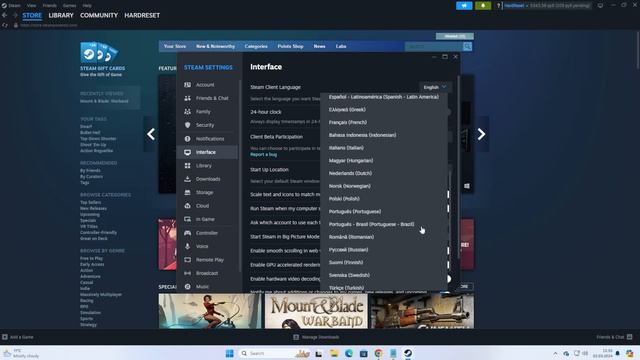Open Friends & Chat settings sidebar icon
The width and height of the screenshot is (640, 360).
(187, 98)
